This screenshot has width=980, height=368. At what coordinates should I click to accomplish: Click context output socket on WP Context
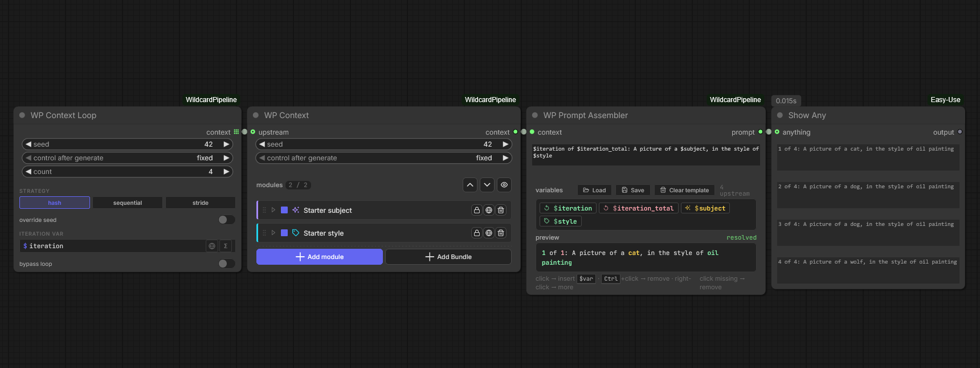click(x=516, y=132)
